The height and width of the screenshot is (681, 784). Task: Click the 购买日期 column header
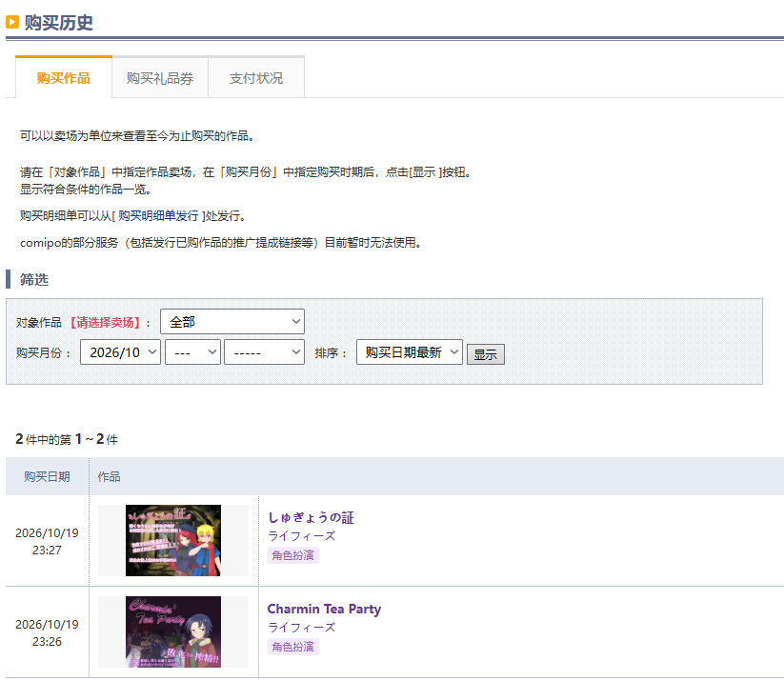tap(47, 476)
